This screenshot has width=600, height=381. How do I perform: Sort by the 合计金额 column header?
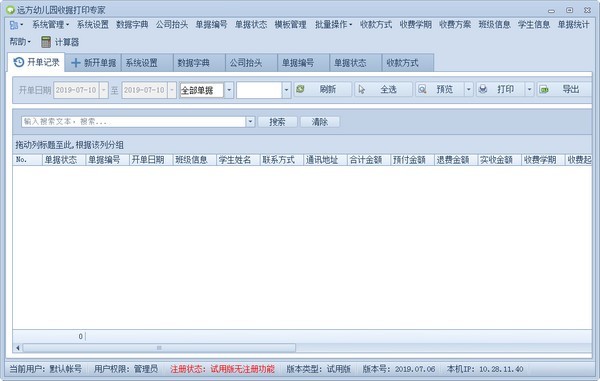point(369,160)
